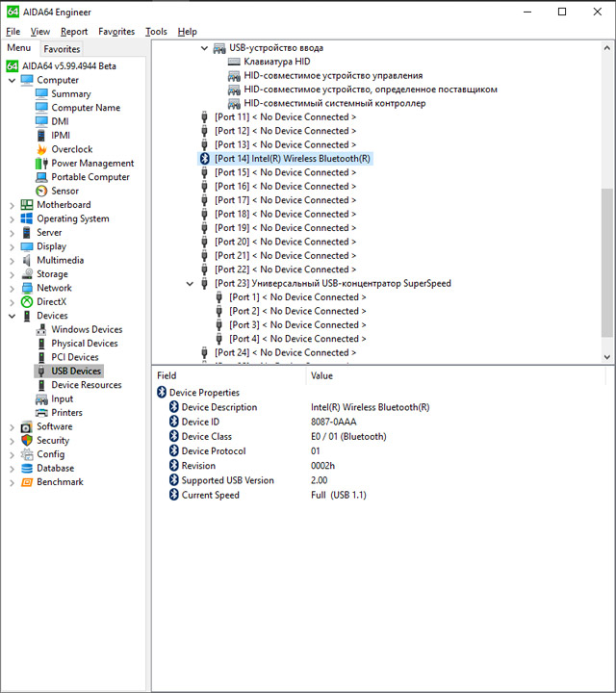Open the View menu
The height and width of the screenshot is (693, 616).
click(x=40, y=32)
